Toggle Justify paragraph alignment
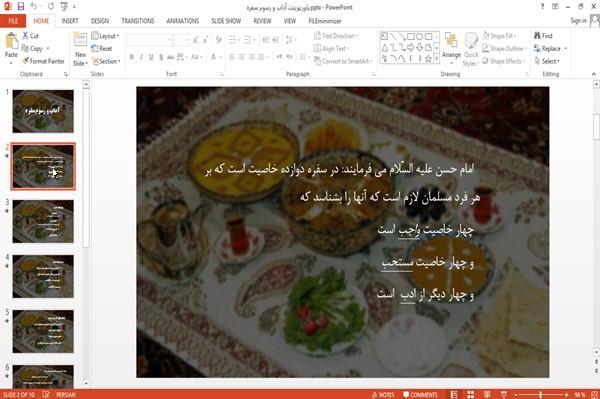This screenshot has width=600, height=399. tap(261, 57)
